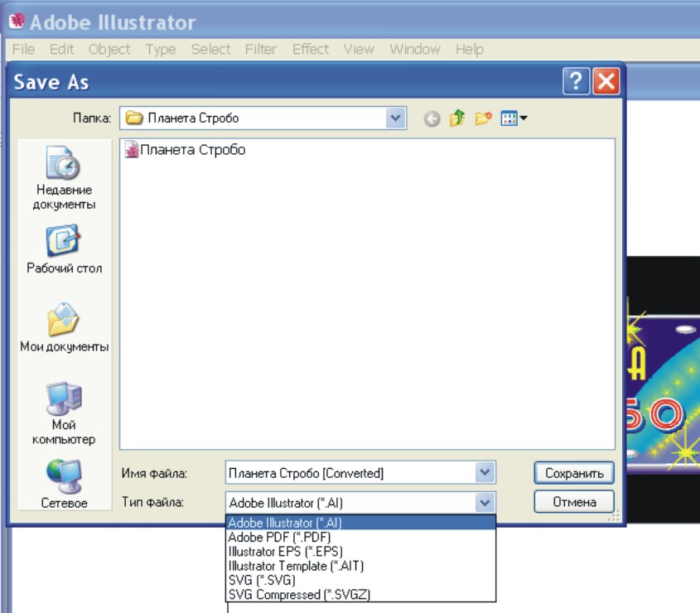Screen dimensions: 700x613
Task: Open the Filter menu
Action: (x=261, y=49)
